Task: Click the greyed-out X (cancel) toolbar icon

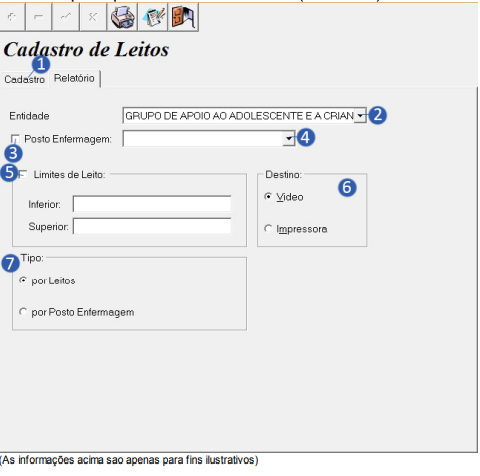Action: pyautogui.click(x=93, y=17)
